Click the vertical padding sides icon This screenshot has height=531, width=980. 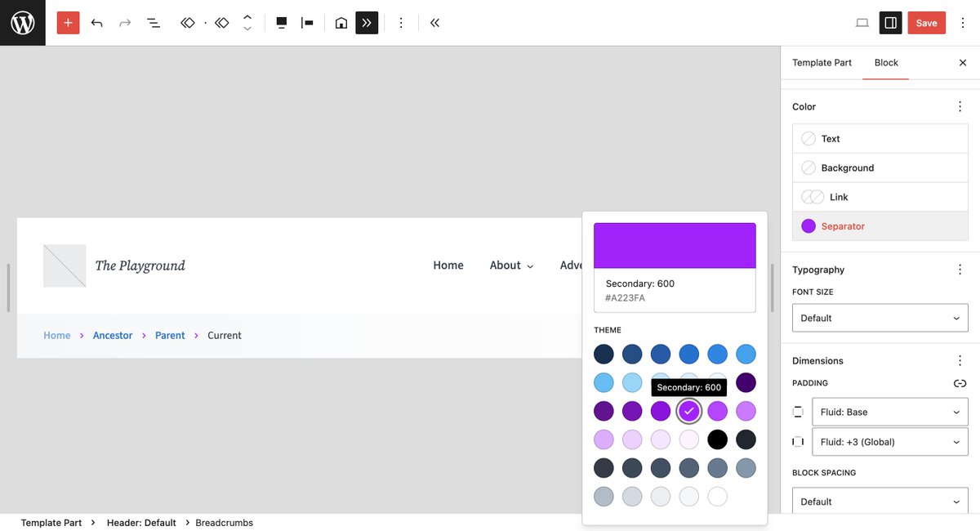798,413
